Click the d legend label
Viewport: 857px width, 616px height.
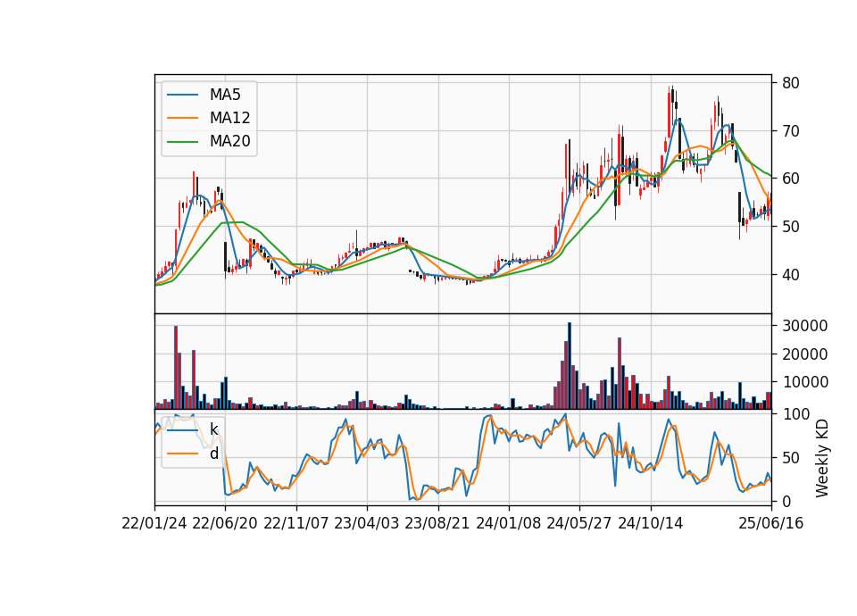pos(214,454)
